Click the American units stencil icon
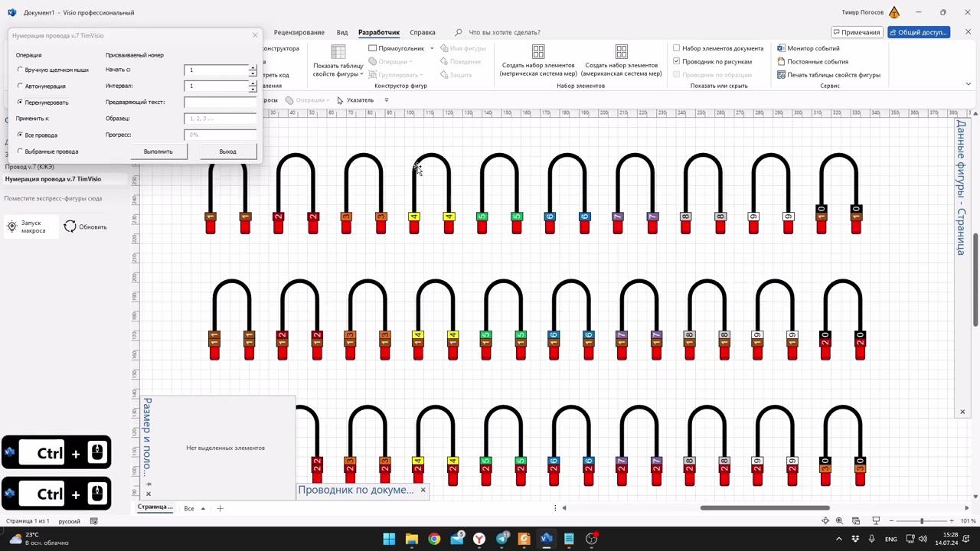Screen dimensions: 980x551 coord(621,51)
